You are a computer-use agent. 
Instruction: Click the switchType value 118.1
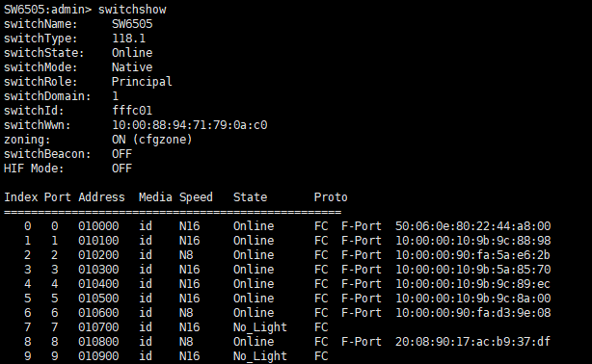tap(129, 39)
